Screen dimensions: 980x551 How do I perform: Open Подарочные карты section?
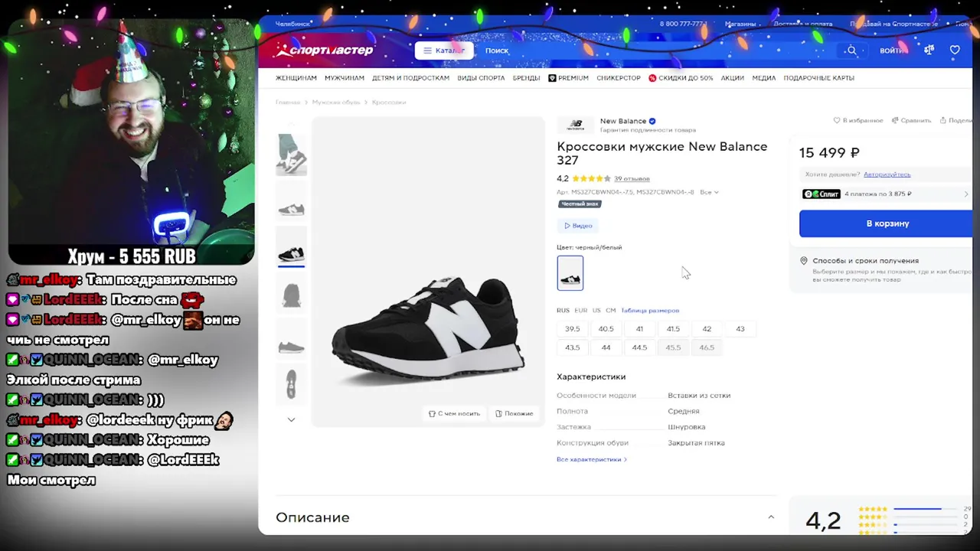[818, 78]
